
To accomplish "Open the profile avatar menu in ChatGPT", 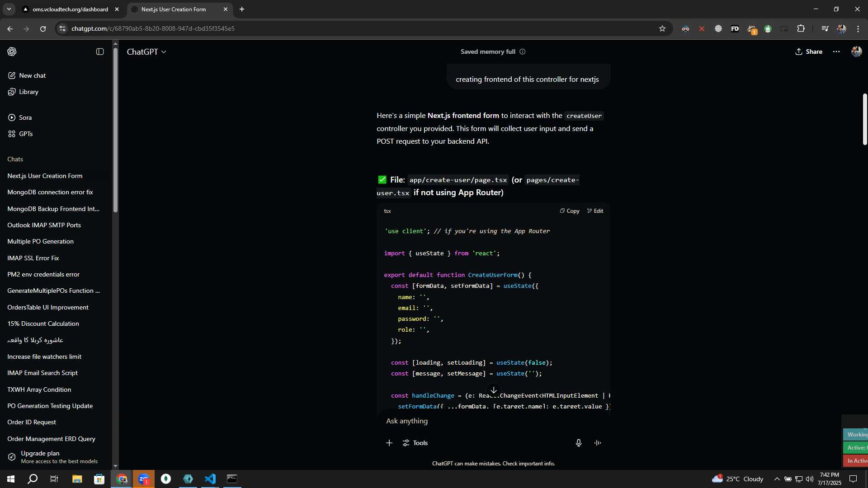I will pyautogui.click(x=856, y=52).
